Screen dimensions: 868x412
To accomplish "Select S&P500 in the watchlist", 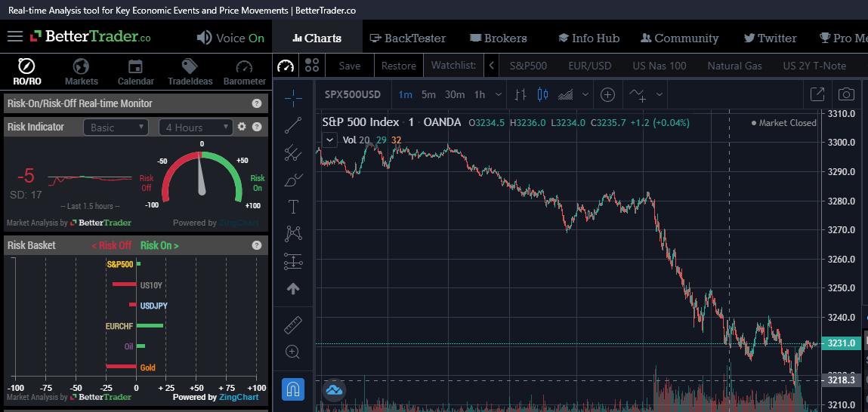I will 528,66.
